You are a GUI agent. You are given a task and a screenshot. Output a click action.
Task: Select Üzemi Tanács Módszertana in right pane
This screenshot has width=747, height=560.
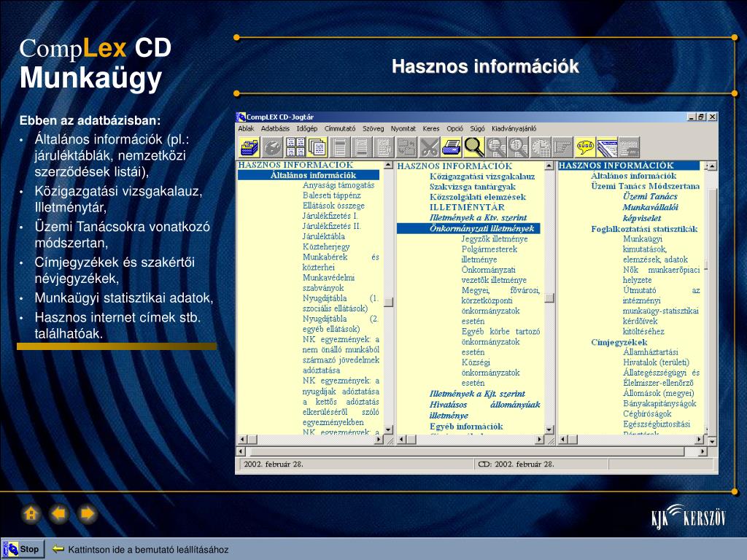click(x=645, y=186)
